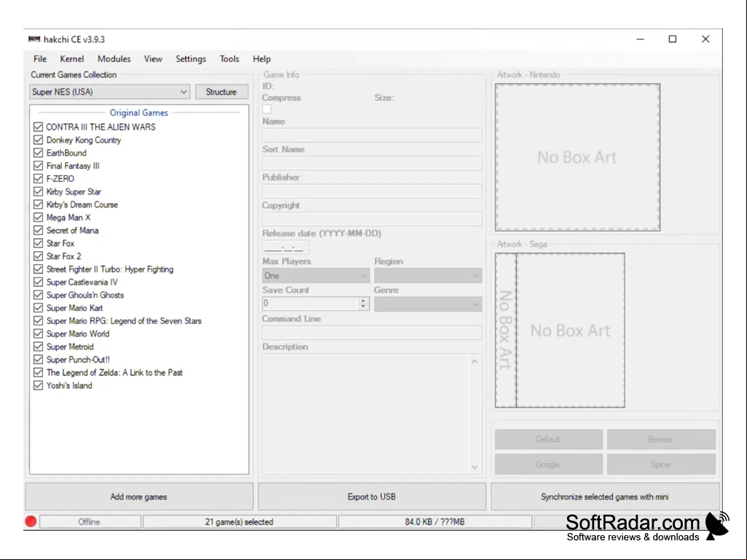Click the Browse artwork button

coord(661,440)
